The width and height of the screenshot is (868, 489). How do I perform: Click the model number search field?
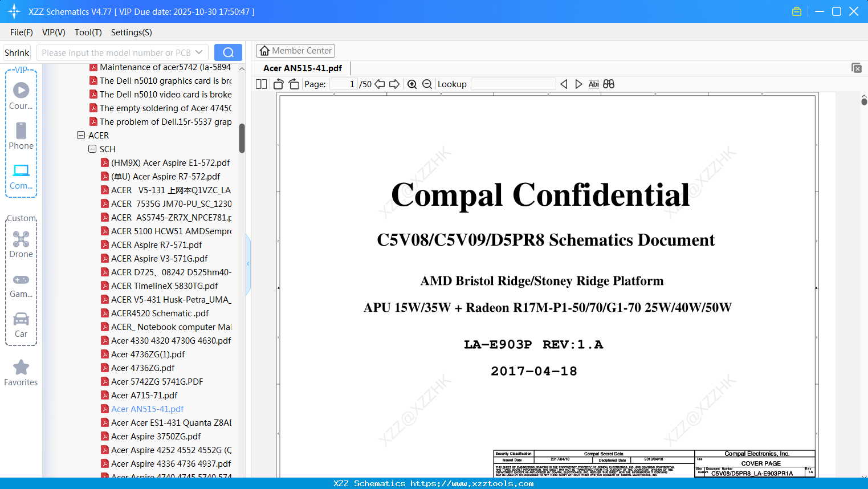click(116, 52)
